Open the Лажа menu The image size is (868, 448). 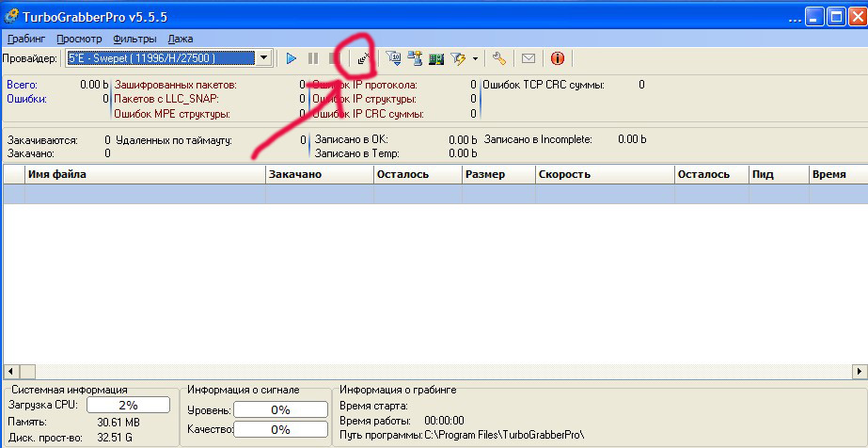181,39
